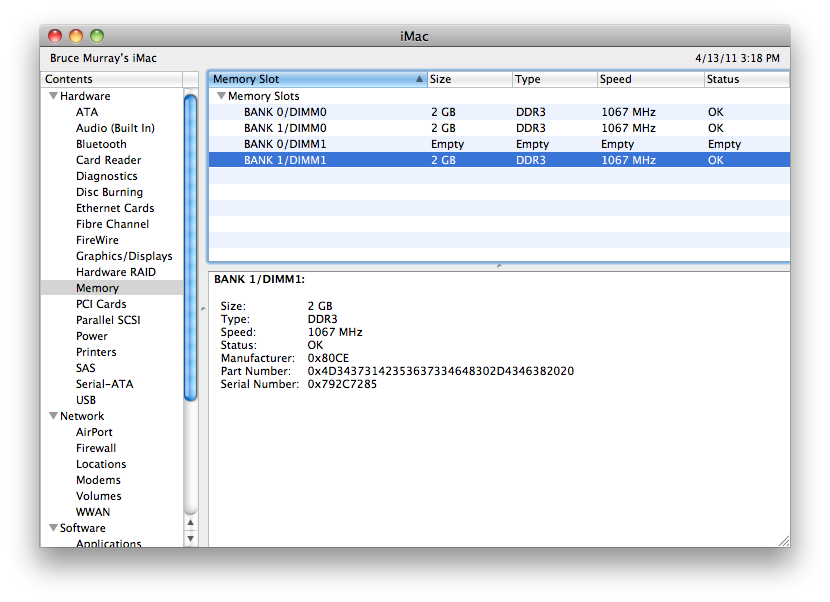830x602 pixels.
Task: Select WWAN under Network
Action: tap(93, 512)
